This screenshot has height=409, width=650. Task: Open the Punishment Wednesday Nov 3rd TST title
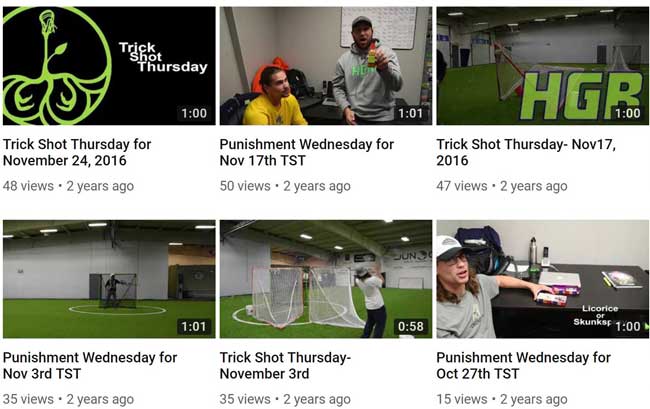tap(90, 365)
